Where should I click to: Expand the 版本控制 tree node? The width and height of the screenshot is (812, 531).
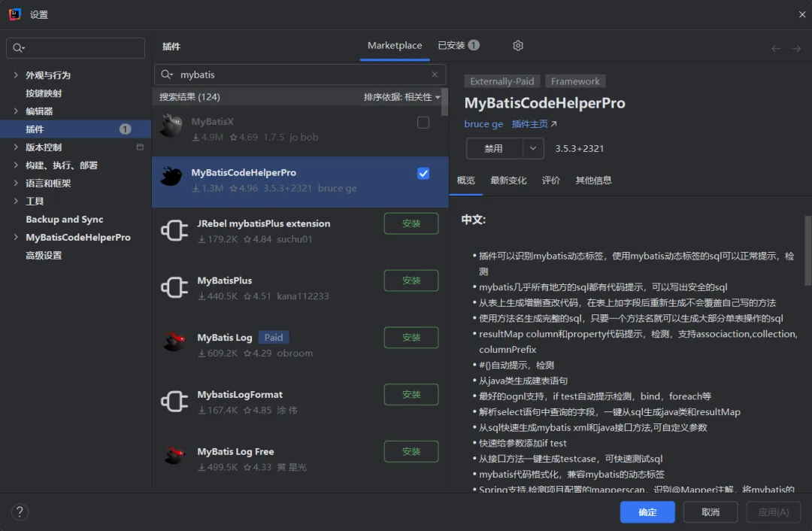(16, 147)
